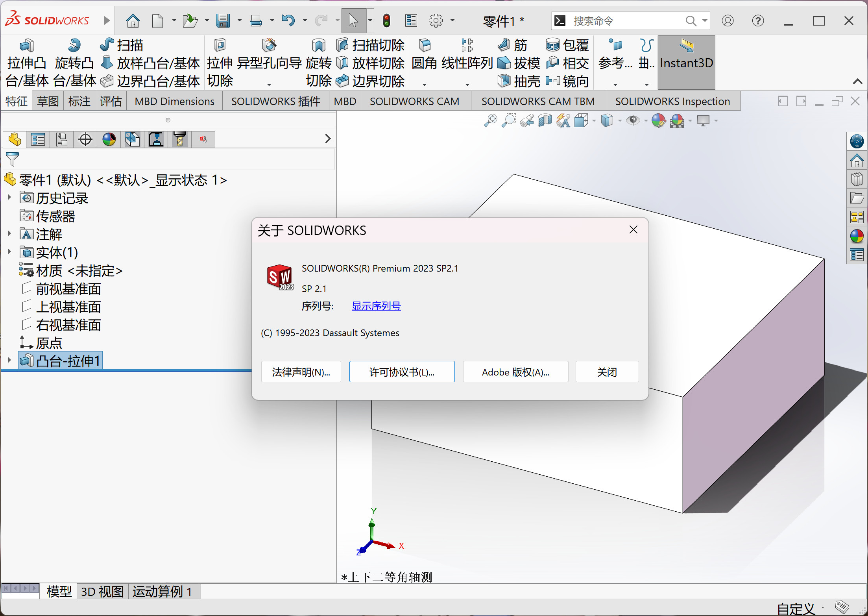The height and width of the screenshot is (616, 868).
Task: Select the Swept Boss tool (扫描)
Action: click(122, 45)
